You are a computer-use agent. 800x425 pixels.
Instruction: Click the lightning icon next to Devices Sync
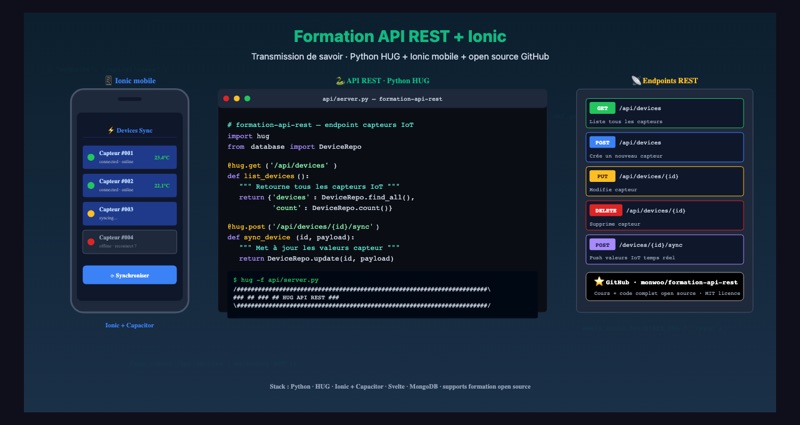pos(111,131)
